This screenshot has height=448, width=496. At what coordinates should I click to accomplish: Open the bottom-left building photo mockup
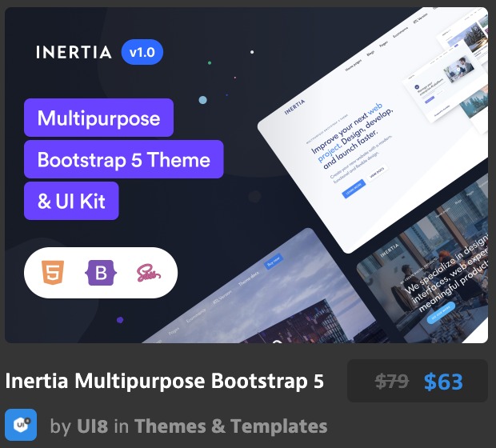coord(256,296)
